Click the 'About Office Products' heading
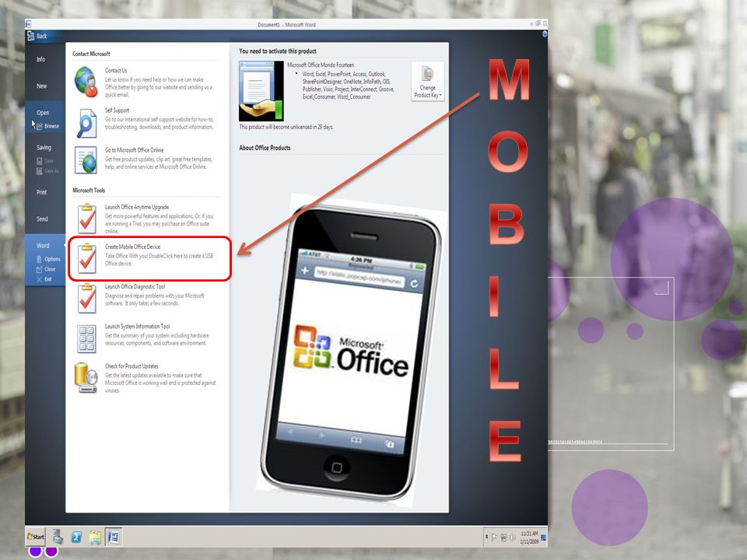The height and width of the screenshot is (560, 747). click(265, 148)
